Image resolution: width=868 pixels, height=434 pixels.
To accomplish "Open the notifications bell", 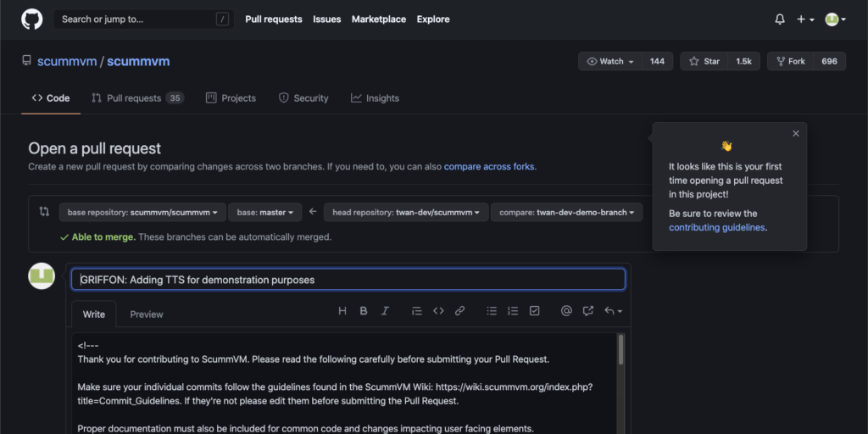I will coord(780,19).
